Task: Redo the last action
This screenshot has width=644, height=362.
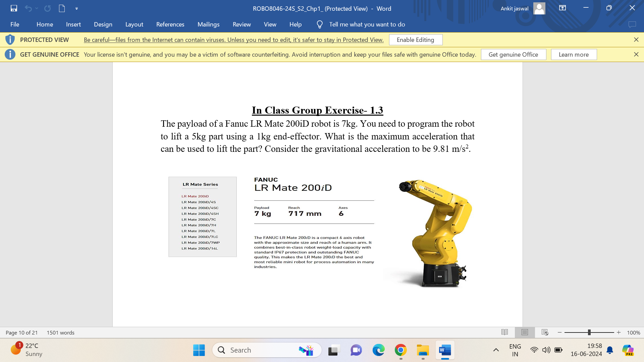Action: (x=48, y=8)
